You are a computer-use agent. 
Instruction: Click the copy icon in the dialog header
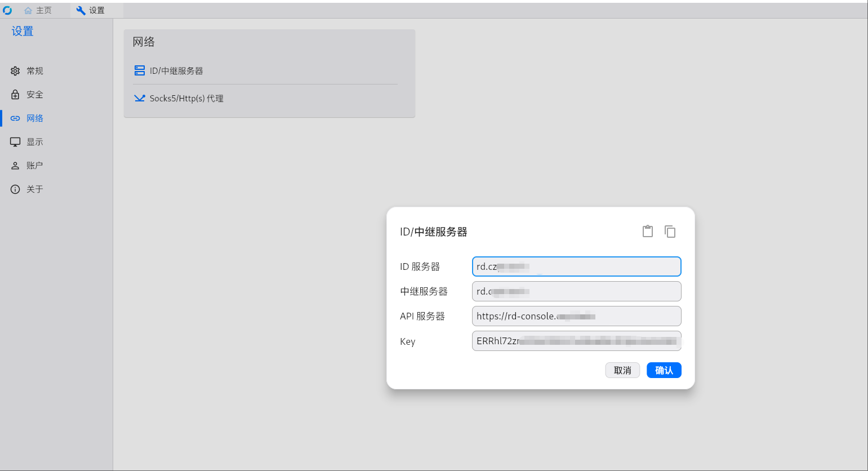[x=670, y=232]
